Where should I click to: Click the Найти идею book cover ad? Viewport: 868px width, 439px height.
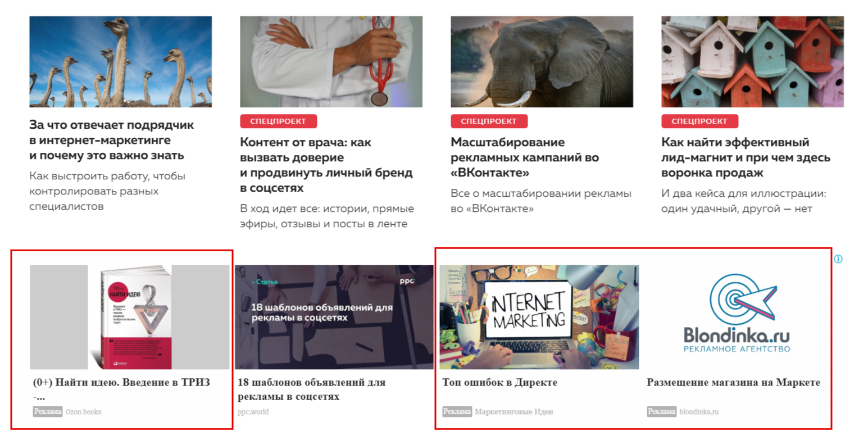(130, 317)
